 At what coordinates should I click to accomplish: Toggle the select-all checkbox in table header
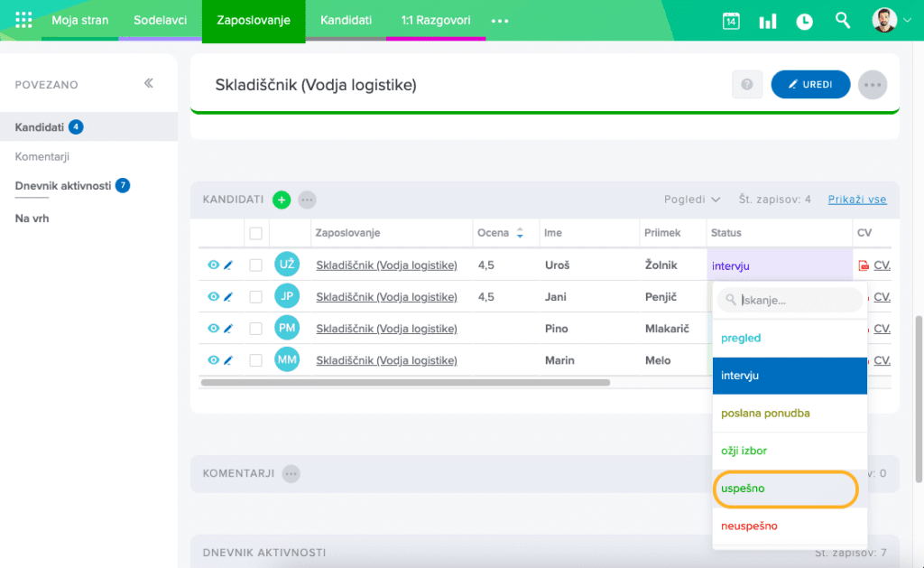point(256,233)
